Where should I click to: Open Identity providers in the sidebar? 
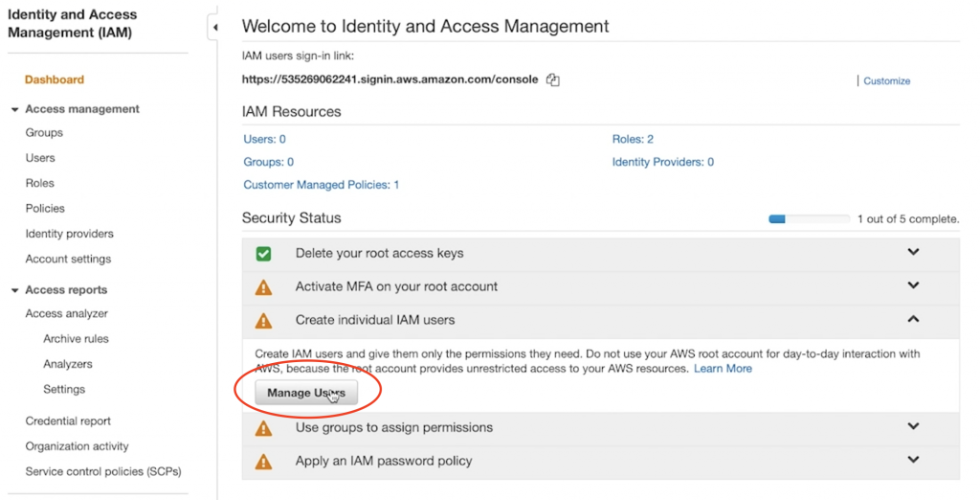tap(69, 234)
